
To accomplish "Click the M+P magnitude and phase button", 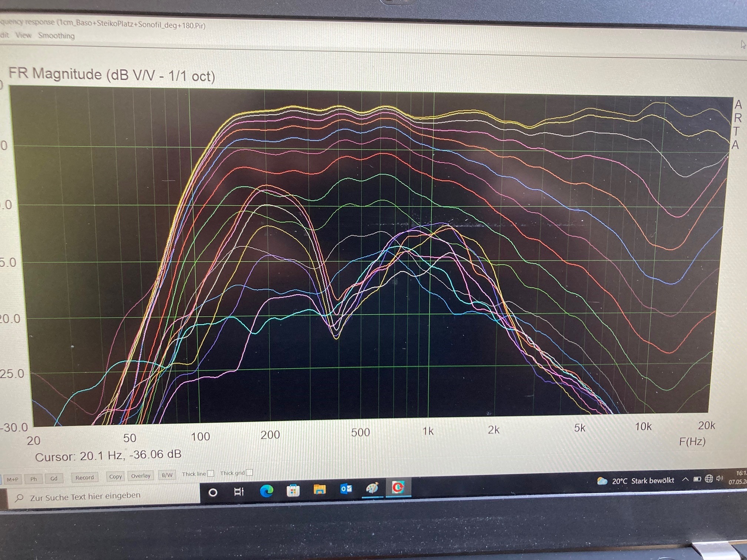I will (x=12, y=479).
